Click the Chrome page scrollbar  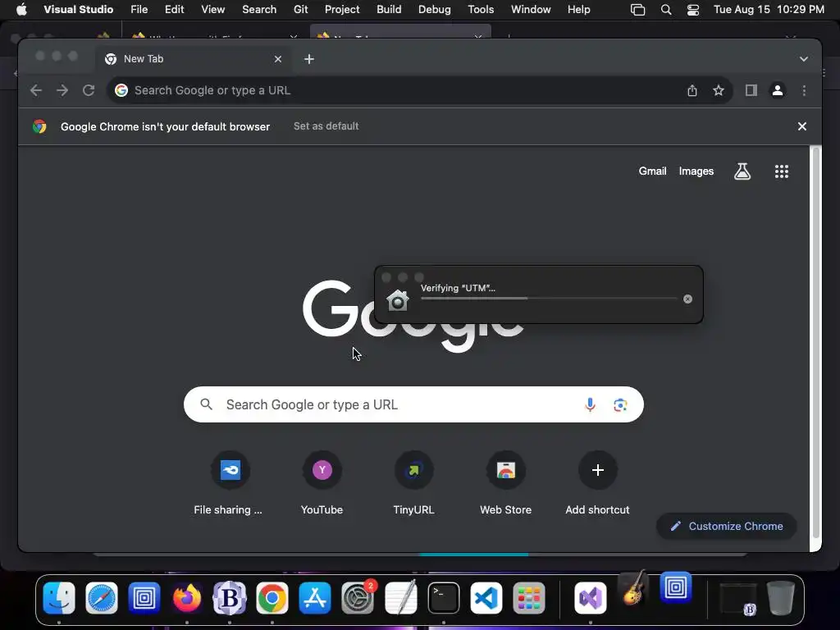pyautogui.click(x=816, y=343)
